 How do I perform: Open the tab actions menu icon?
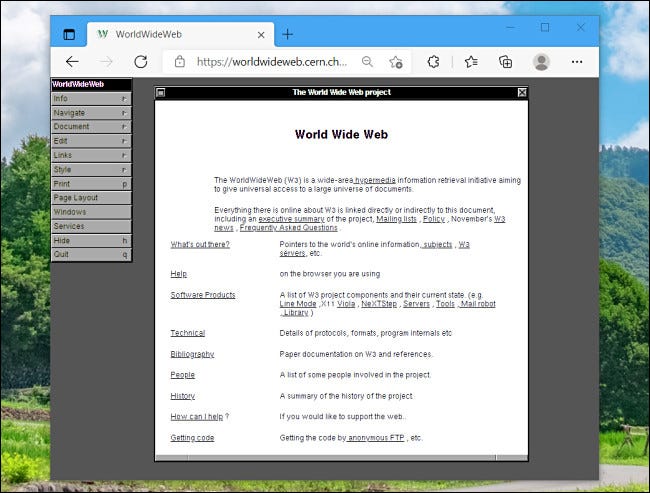pos(69,34)
